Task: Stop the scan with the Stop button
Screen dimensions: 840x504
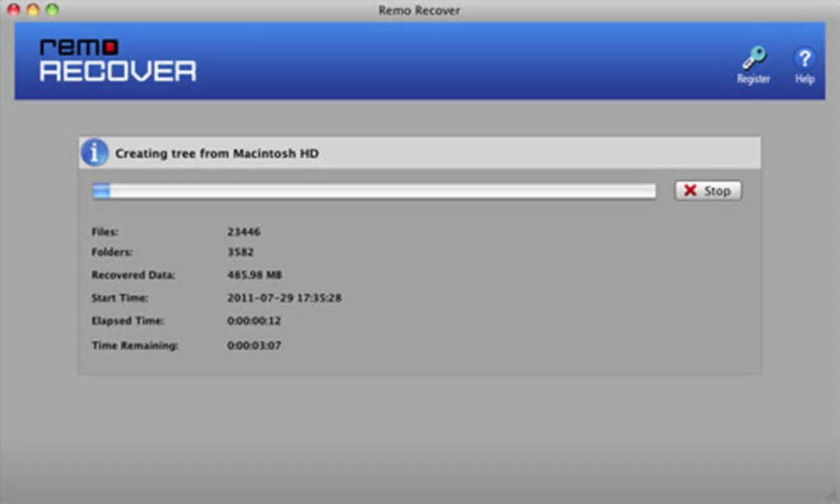Action: 708,191
